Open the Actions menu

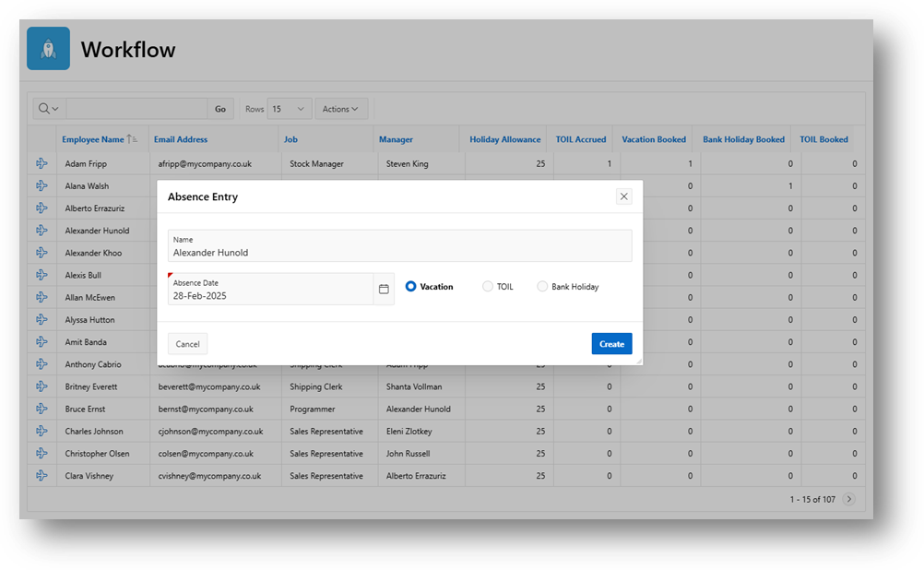(340, 109)
